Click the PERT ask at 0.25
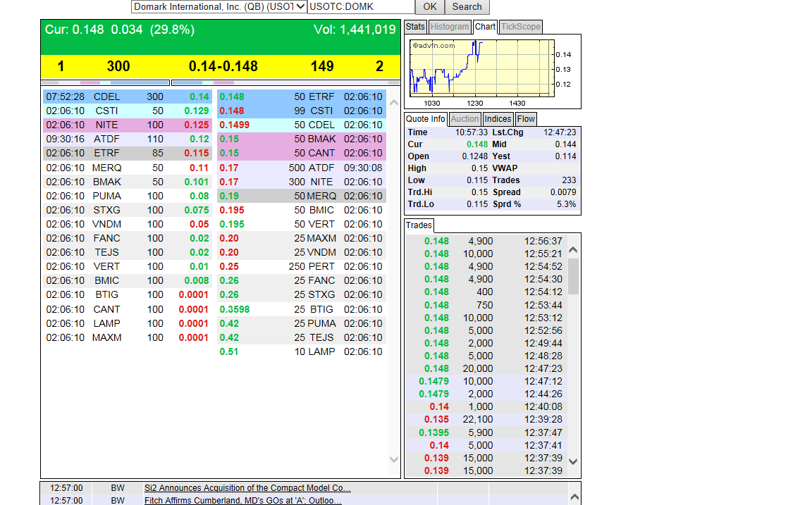 pos(302,266)
